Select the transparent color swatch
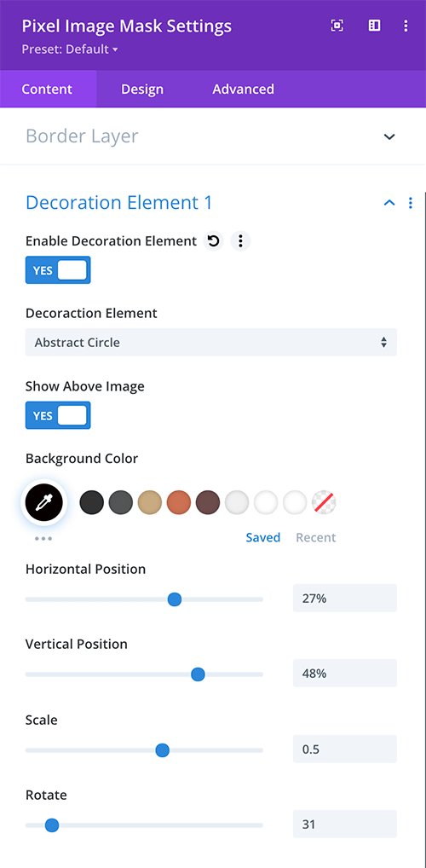The width and height of the screenshot is (426, 868). 324,503
